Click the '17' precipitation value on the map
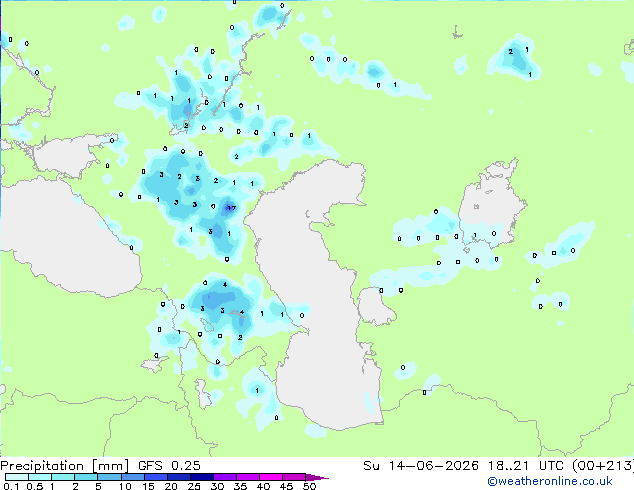634x490 pixels. [231, 208]
